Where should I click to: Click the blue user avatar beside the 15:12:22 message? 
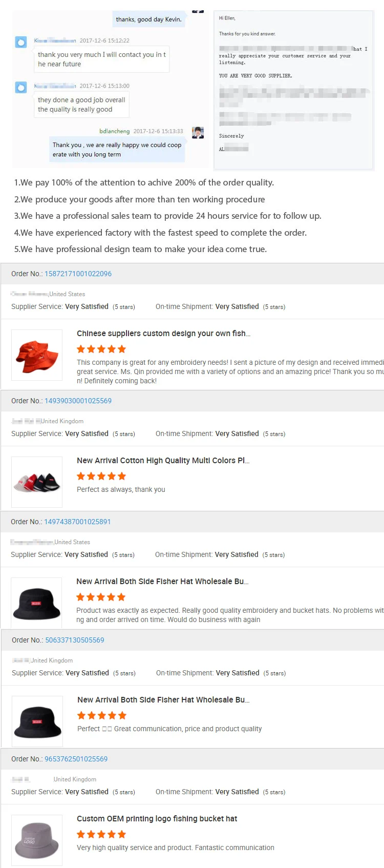coord(21,42)
